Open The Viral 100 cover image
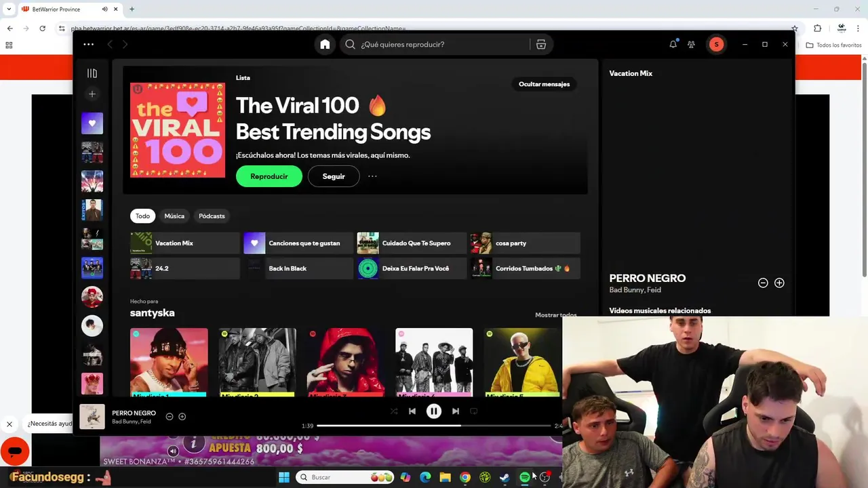Screen dimensions: 868x488 [178, 130]
